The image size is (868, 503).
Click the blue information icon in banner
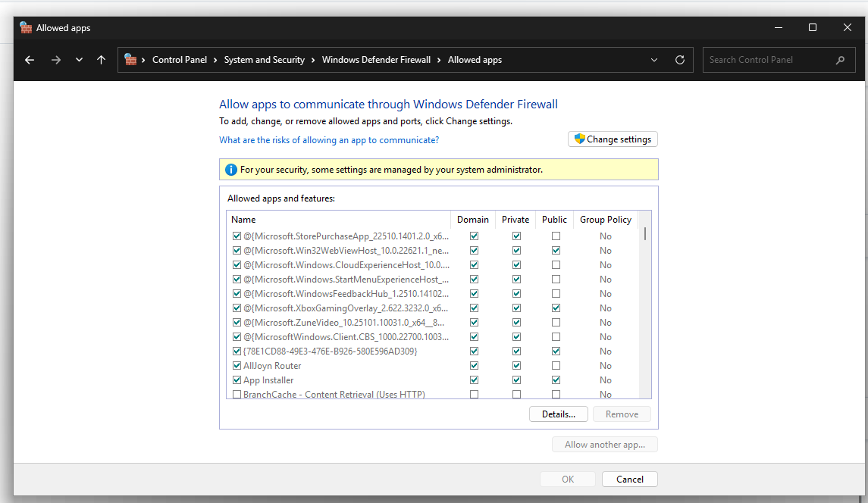pos(231,170)
